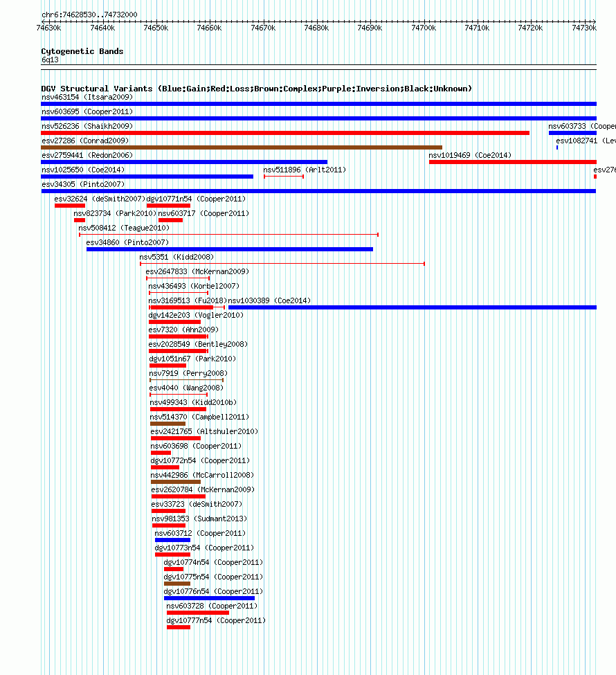Select nsv7919 (Perry2008) label
This screenshot has height=675, width=616.
pyautogui.click(x=188, y=374)
